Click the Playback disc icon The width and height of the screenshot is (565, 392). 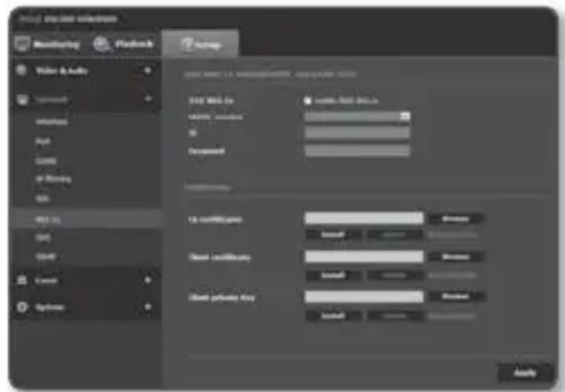click(x=101, y=44)
